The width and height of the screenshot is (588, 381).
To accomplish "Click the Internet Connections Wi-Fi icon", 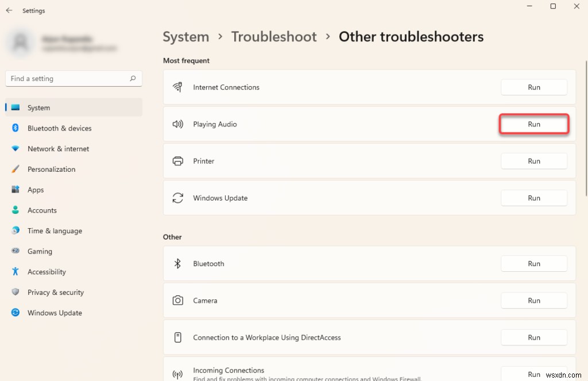I will pos(177,87).
